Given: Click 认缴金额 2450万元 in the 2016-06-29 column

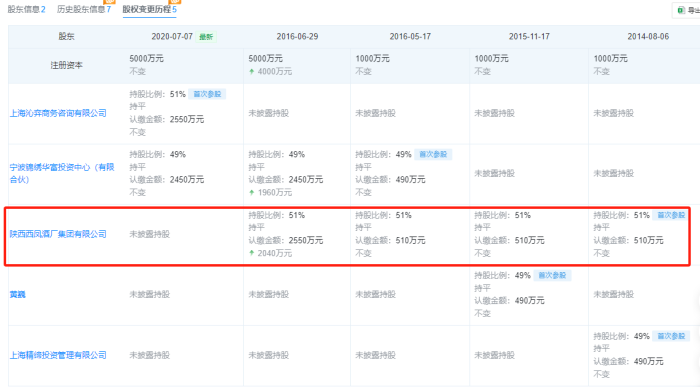Looking at the screenshot, I should (286, 179).
